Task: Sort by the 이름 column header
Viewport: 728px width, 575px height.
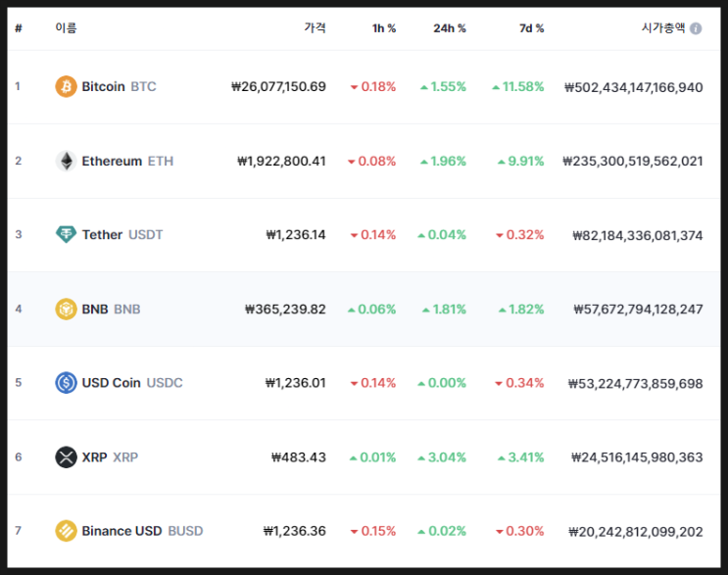Action: (66, 28)
